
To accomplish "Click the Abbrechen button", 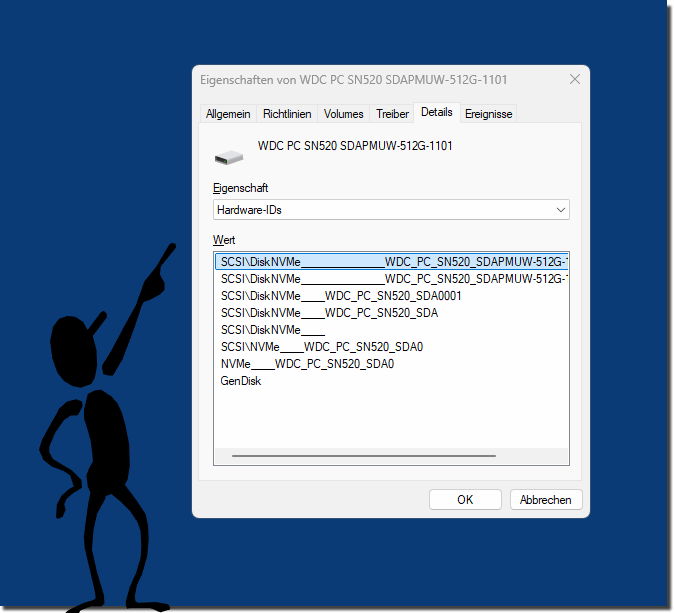I will (x=546, y=500).
